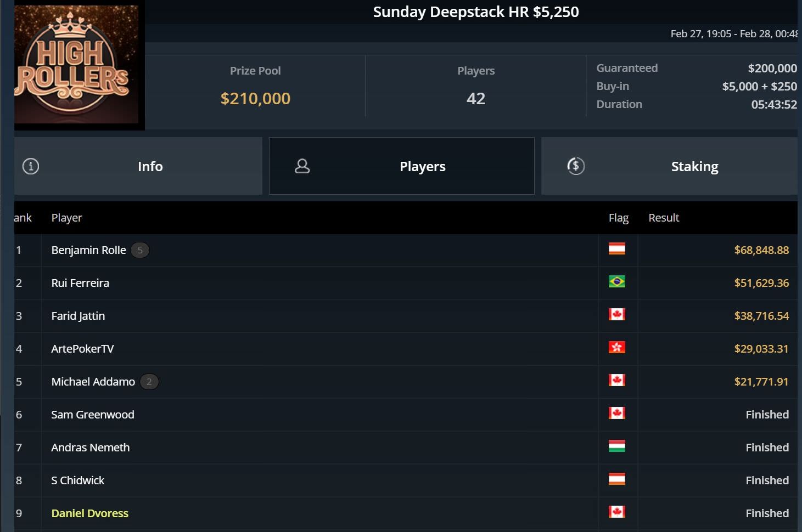Click the Flag column header
Viewport: 802px width, 532px height.
618,218
